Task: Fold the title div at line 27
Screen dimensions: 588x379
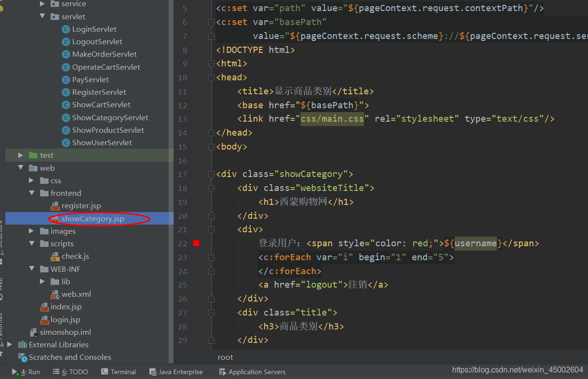Action: tap(211, 313)
